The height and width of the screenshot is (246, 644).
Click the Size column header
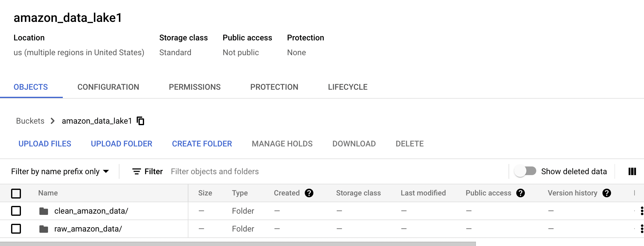pos(205,193)
